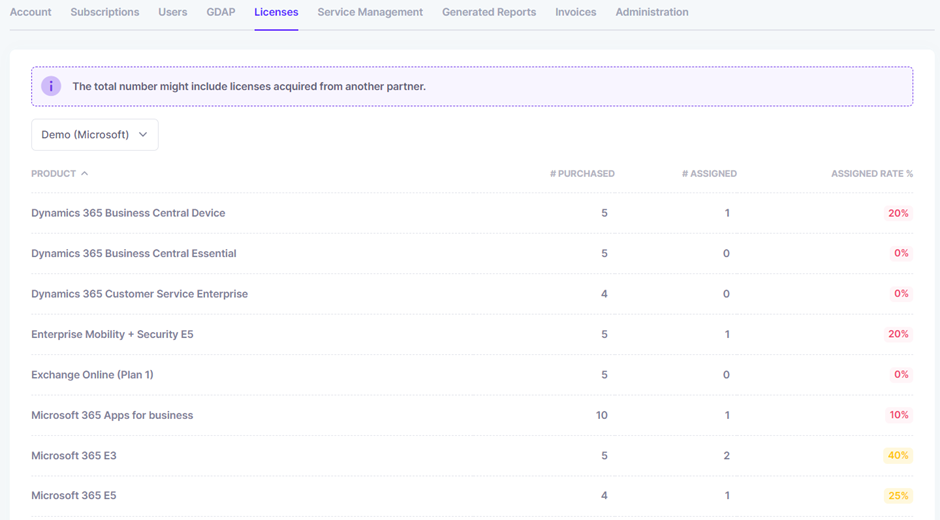Click assigned count 0 for Business Central Essential
Image resolution: width=940 pixels, height=520 pixels.
726,253
